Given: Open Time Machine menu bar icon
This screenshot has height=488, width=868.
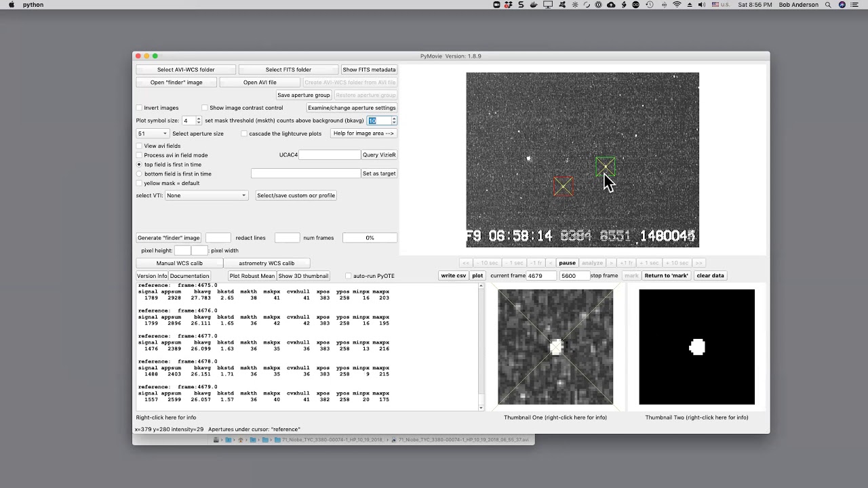Looking at the screenshot, I should click(x=649, y=5).
